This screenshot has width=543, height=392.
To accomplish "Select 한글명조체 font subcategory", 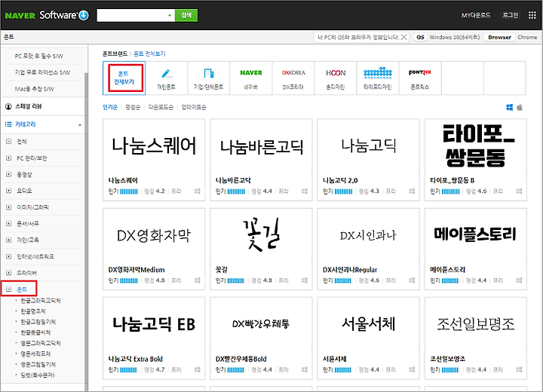I will point(33,311).
